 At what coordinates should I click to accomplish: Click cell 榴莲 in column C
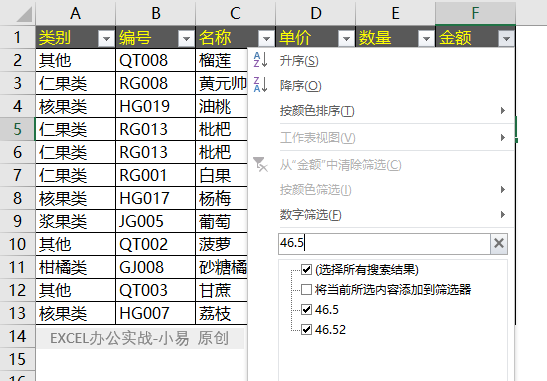coord(222,60)
